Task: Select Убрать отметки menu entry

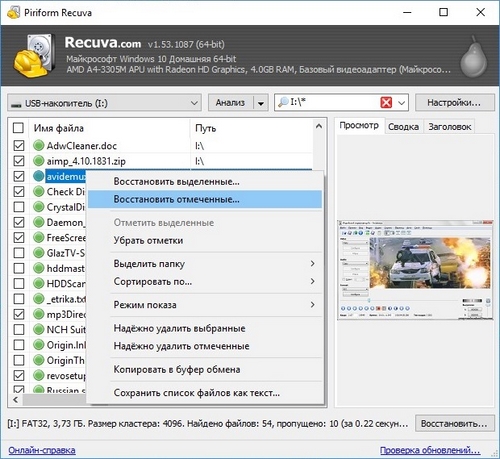Action: click(x=205, y=240)
